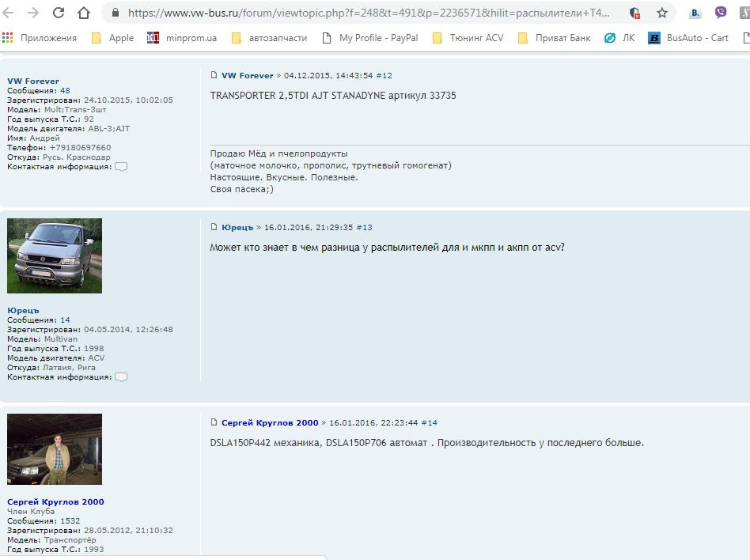Open Сергей Круглов 2000 profile under avatar
Screen dimensions: 750x560
point(55,501)
